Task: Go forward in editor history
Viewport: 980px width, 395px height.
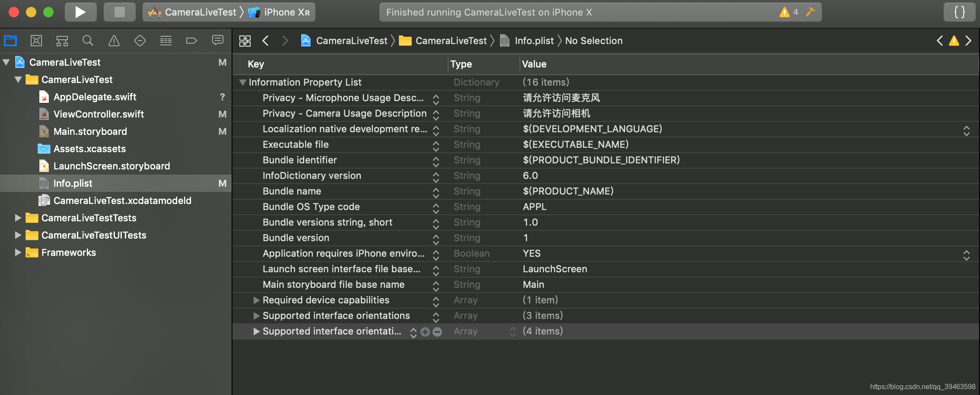Action: tap(285, 41)
